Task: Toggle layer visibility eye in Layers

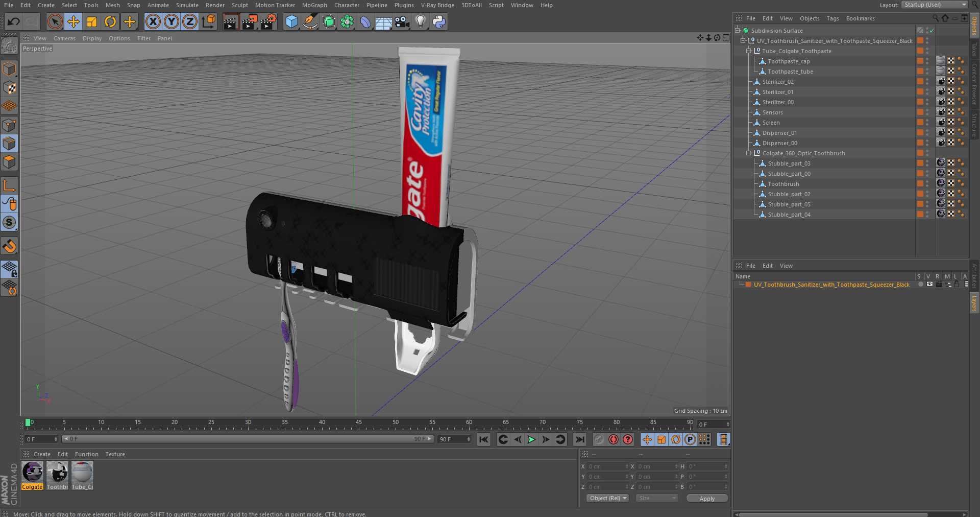Action: pyautogui.click(x=929, y=285)
